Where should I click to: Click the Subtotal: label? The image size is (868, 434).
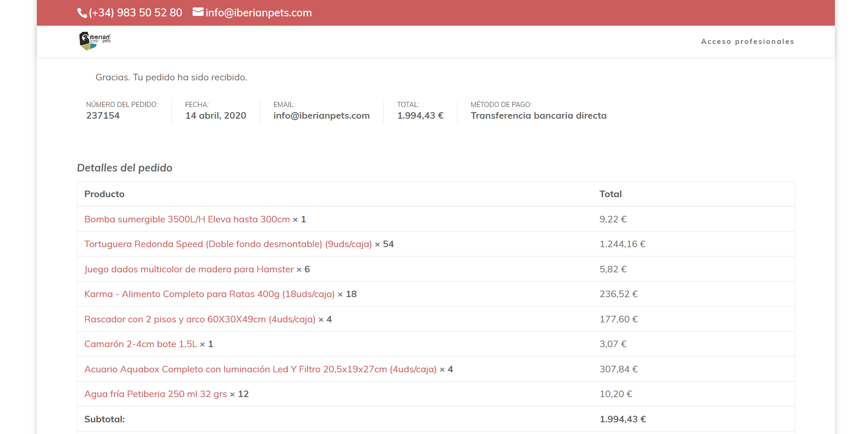pyautogui.click(x=105, y=419)
